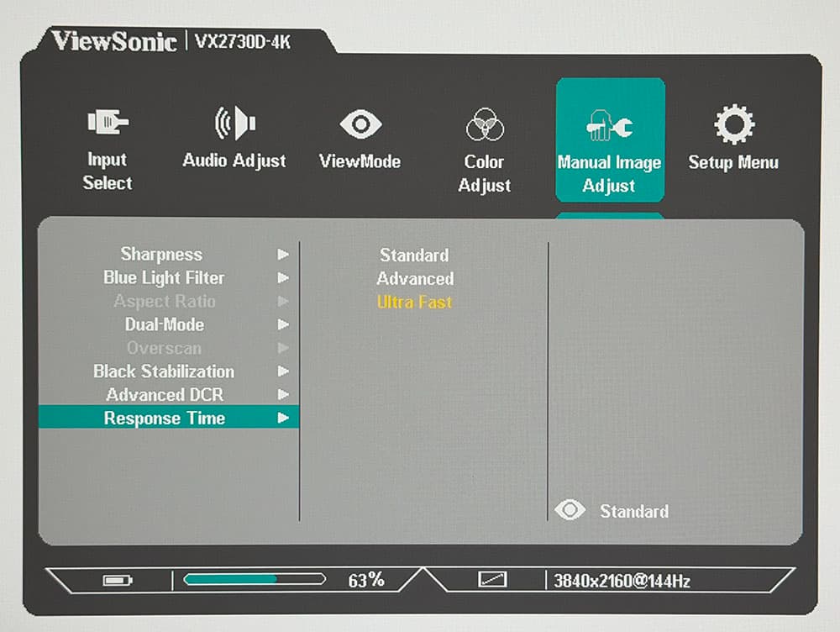Expand the Advanced DCR arrow
This screenshot has width=840, height=632.
(x=283, y=394)
